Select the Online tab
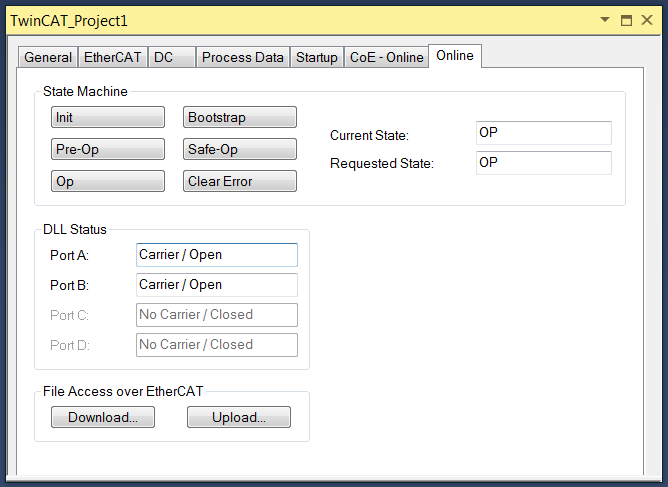Screen dimensions: 668x487 click(455, 56)
